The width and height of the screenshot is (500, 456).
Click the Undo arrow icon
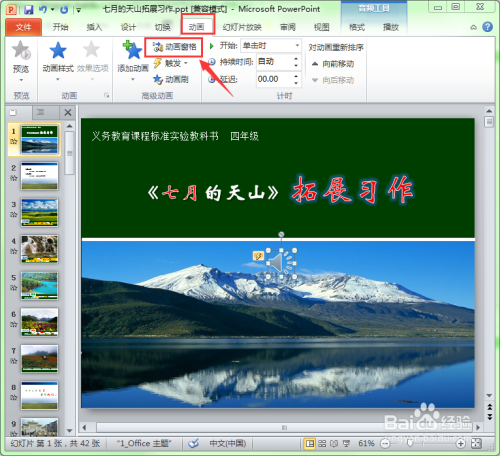(43, 9)
